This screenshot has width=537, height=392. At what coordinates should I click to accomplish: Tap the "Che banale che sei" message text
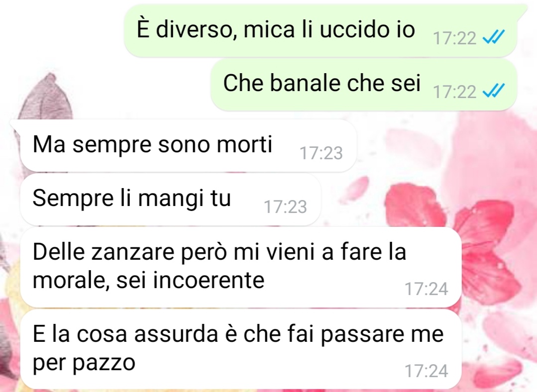click(x=322, y=83)
